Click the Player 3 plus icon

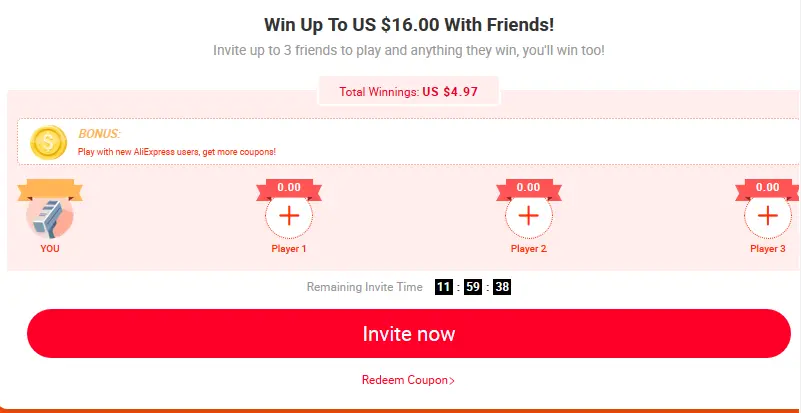[768, 216]
